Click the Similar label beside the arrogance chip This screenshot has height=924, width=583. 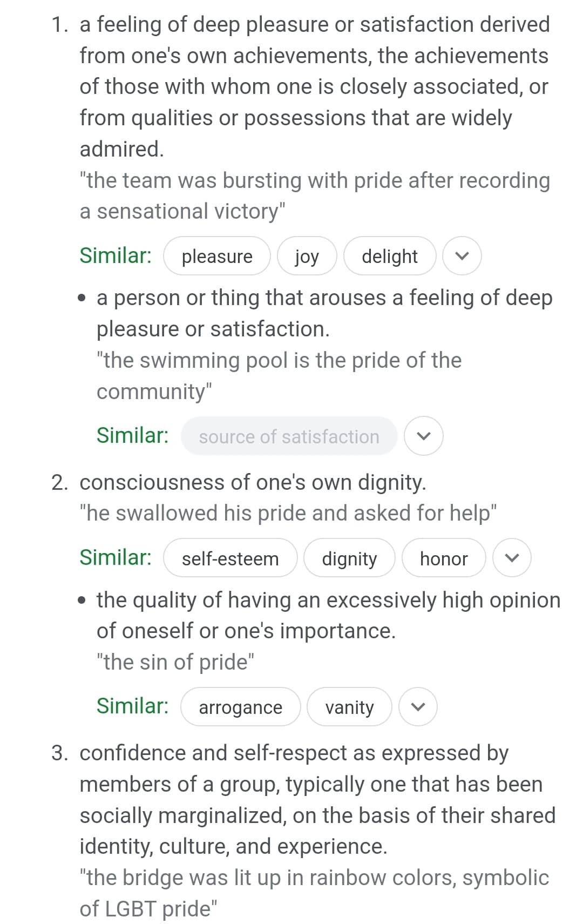(132, 706)
